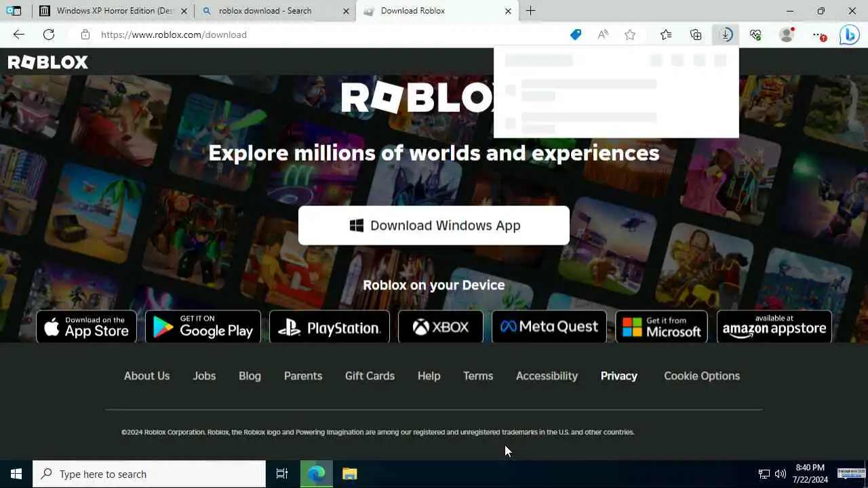Open Microsoft Edge from taskbar
Image resolution: width=868 pixels, height=488 pixels.
(x=317, y=474)
